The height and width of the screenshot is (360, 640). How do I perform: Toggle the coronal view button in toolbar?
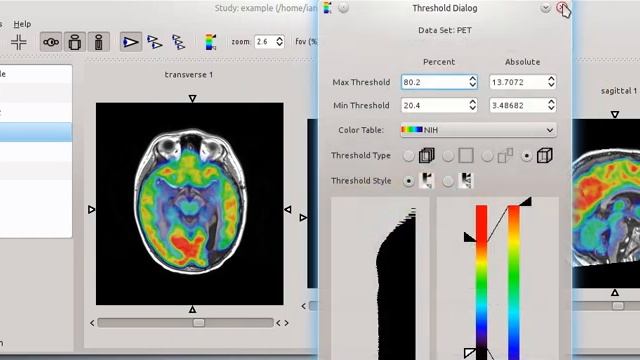75,42
